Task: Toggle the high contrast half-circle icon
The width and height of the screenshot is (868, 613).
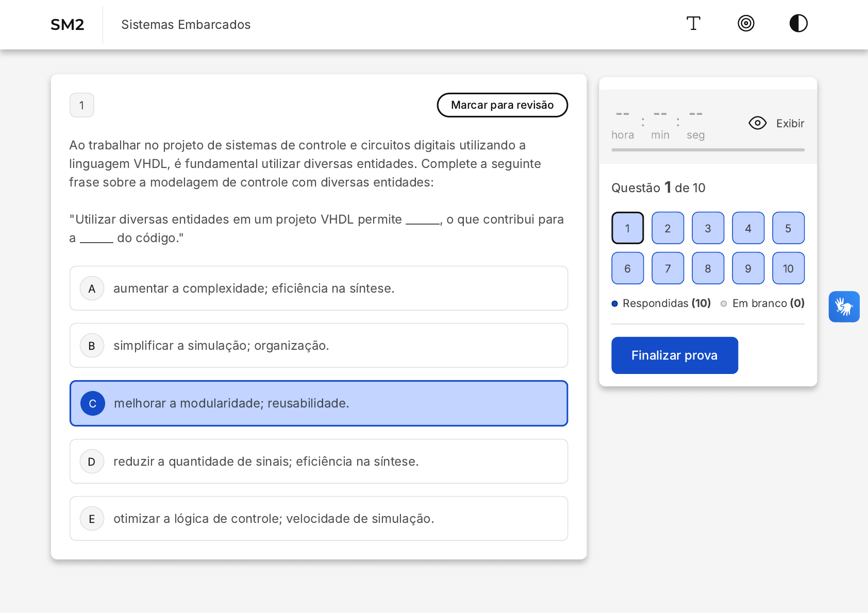Action: coord(798,24)
